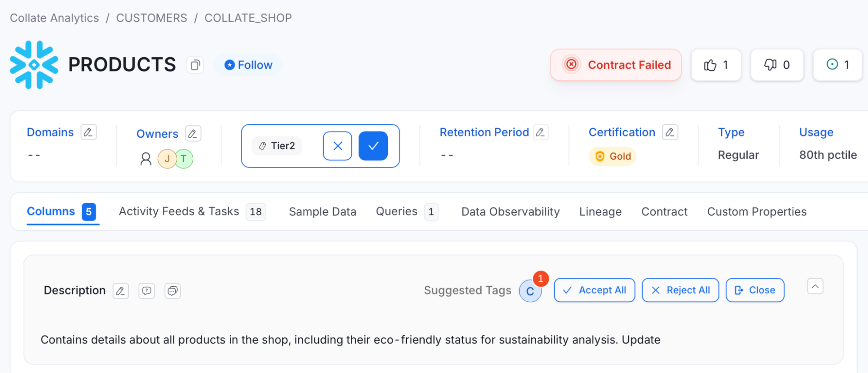868x373 pixels.
Task: Edit Domains with the pencil icon
Action: pyautogui.click(x=88, y=132)
